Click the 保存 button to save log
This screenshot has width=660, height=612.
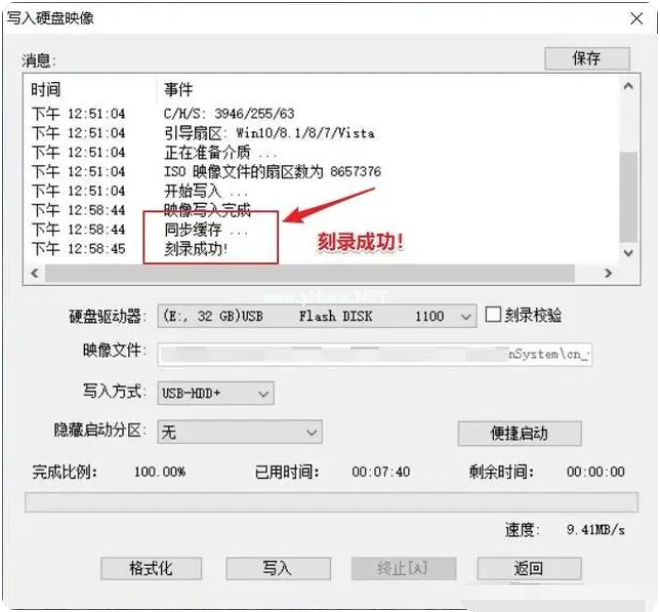point(586,59)
